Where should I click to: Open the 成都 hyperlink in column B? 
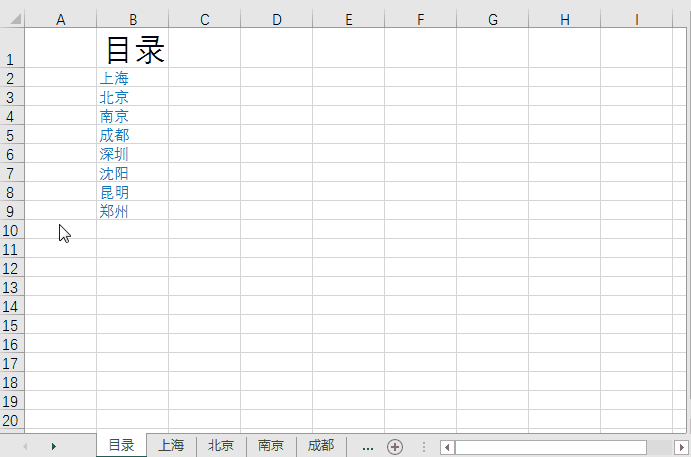114,135
